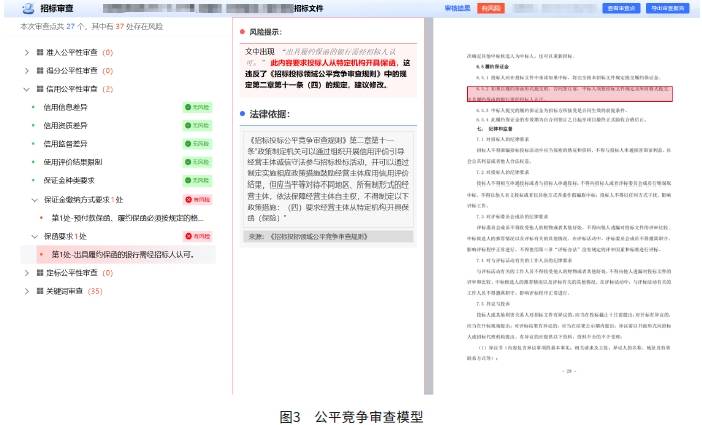Viewport: 702px width, 425px height.
Task: Click green 无风险 badge for 保证金种类要求
Action: 197,180
